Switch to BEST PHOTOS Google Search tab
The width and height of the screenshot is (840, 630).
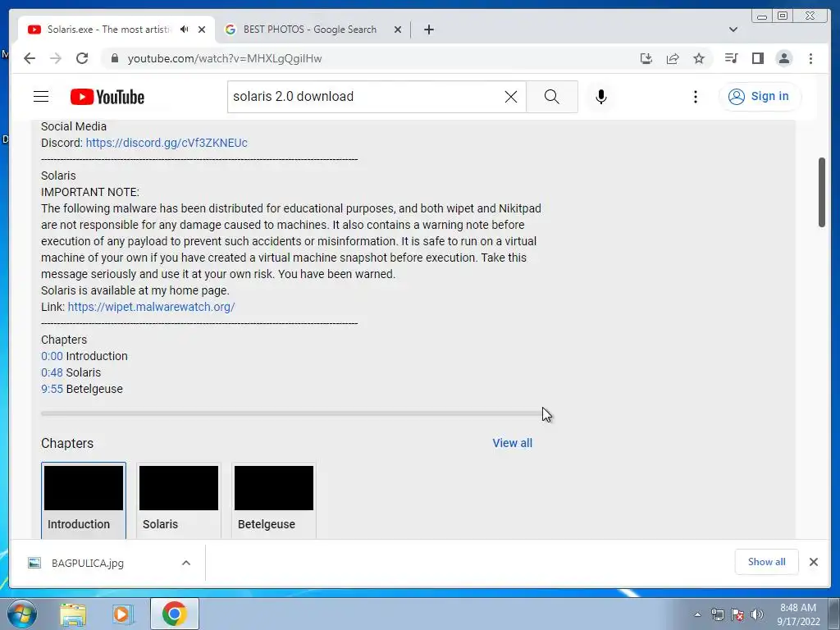(x=309, y=30)
